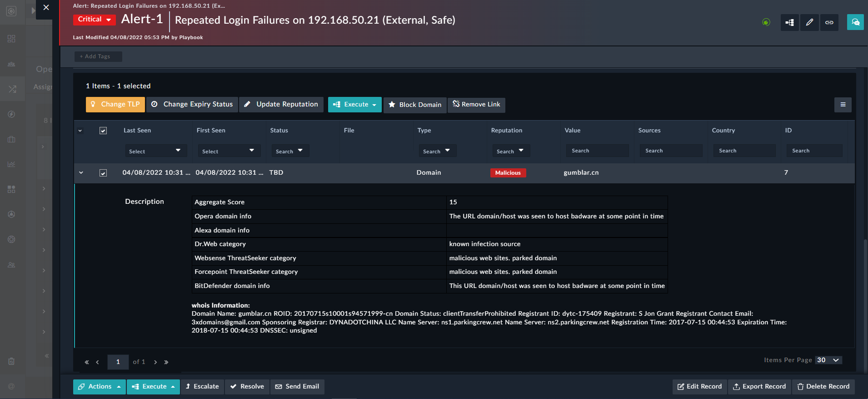Image resolution: width=868 pixels, height=399 pixels.
Task: Click the lifebuoy icon in left sidebar
Action: 11,239
